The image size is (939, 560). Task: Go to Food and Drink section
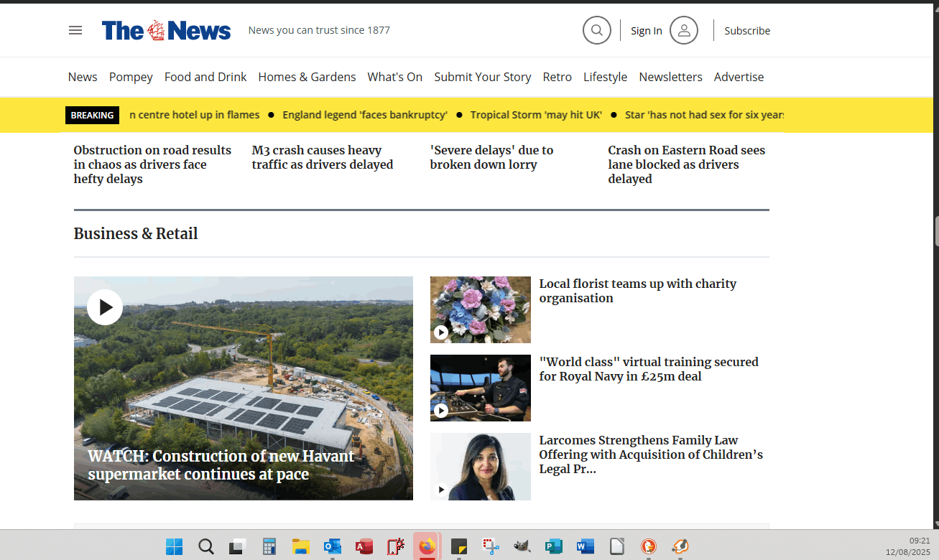(x=205, y=77)
